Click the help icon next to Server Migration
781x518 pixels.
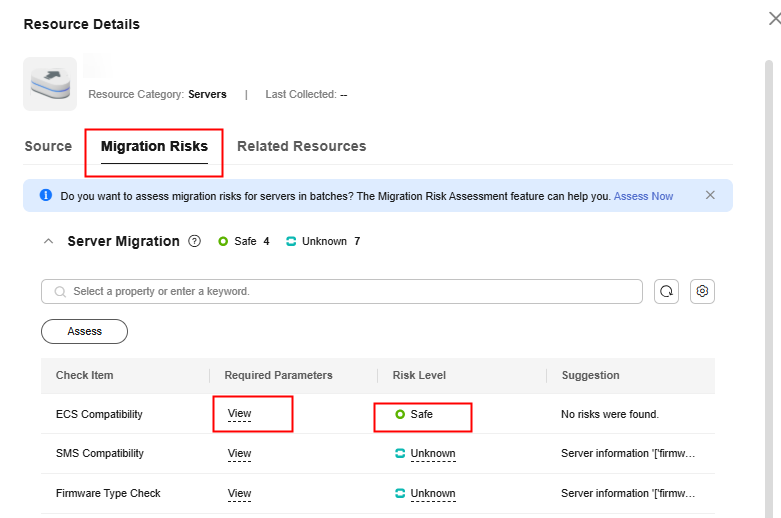pyautogui.click(x=195, y=242)
